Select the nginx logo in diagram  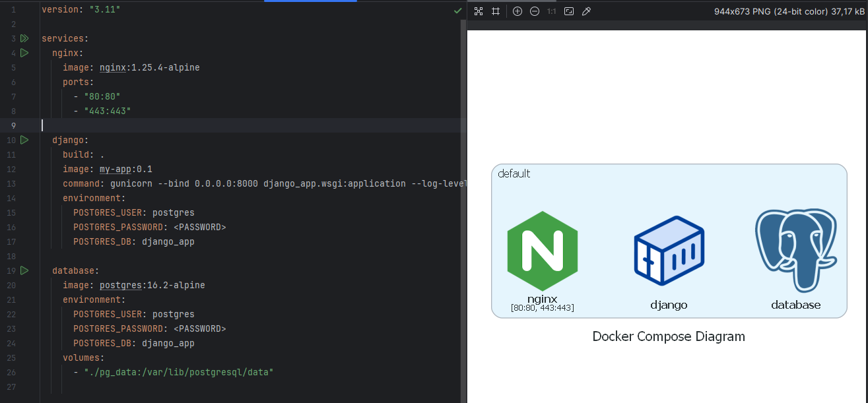[543, 251]
